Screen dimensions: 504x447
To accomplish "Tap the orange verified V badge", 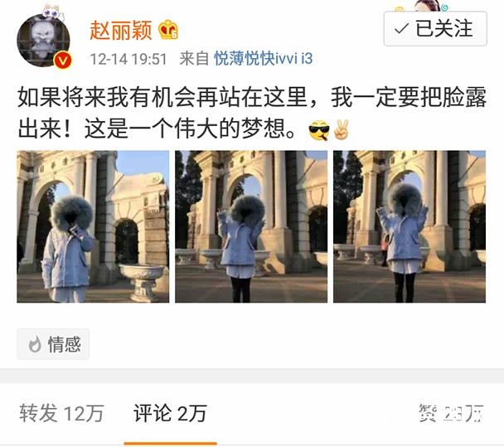I will click(62, 61).
